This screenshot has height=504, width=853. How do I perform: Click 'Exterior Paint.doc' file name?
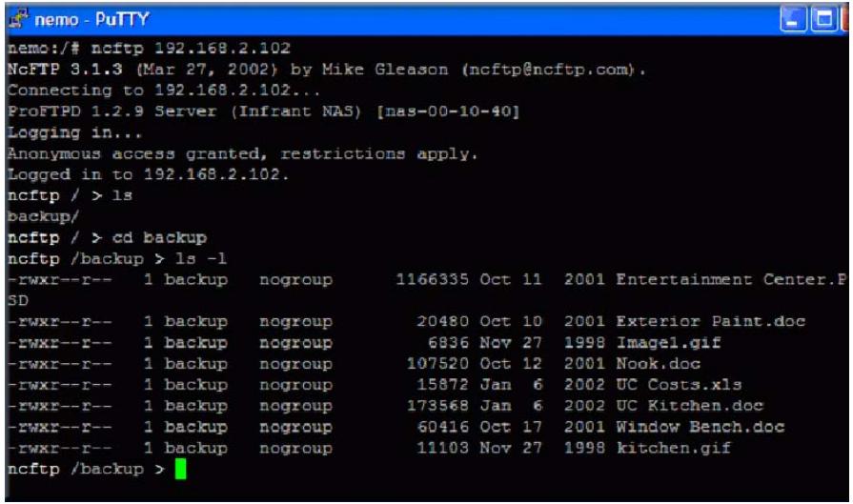710,321
